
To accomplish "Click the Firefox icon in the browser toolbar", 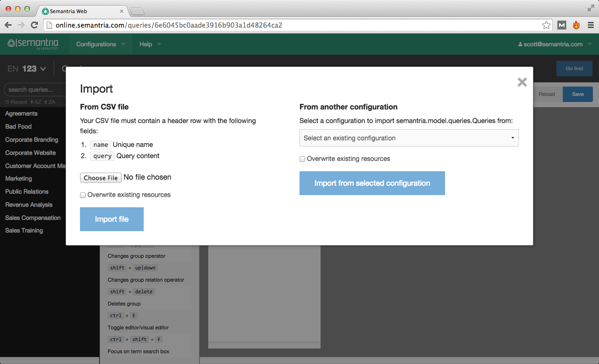I will pos(576,25).
